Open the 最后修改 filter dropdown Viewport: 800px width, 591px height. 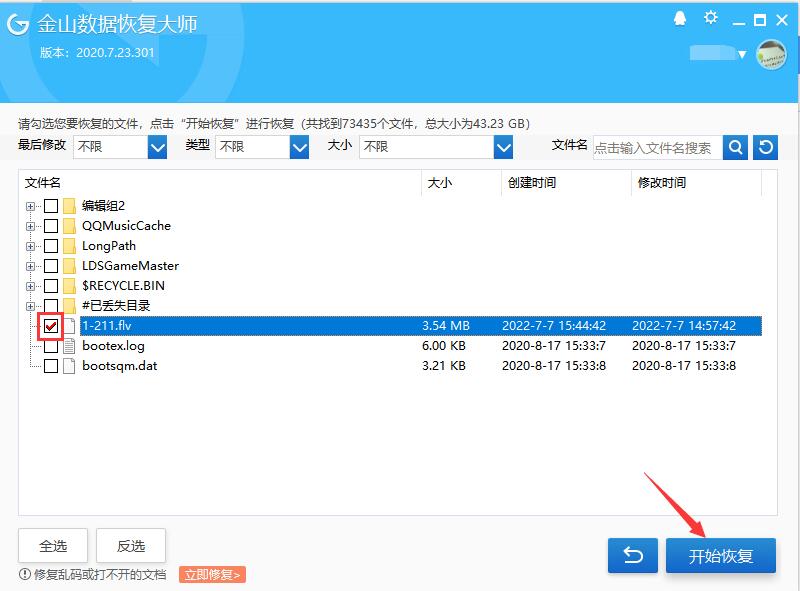tap(158, 147)
